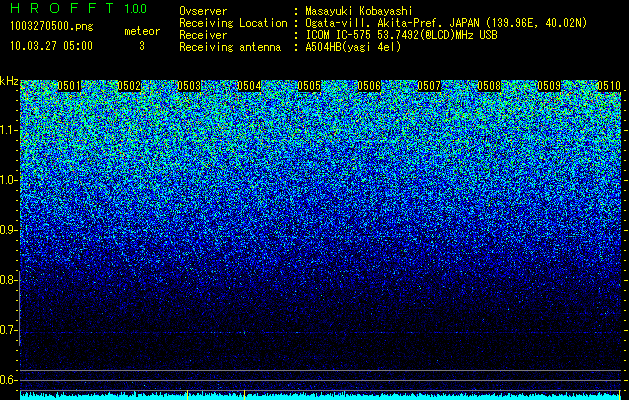Click the 0501 time label
Viewport: 629px width, 400px height.
pyautogui.click(x=69, y=86)
